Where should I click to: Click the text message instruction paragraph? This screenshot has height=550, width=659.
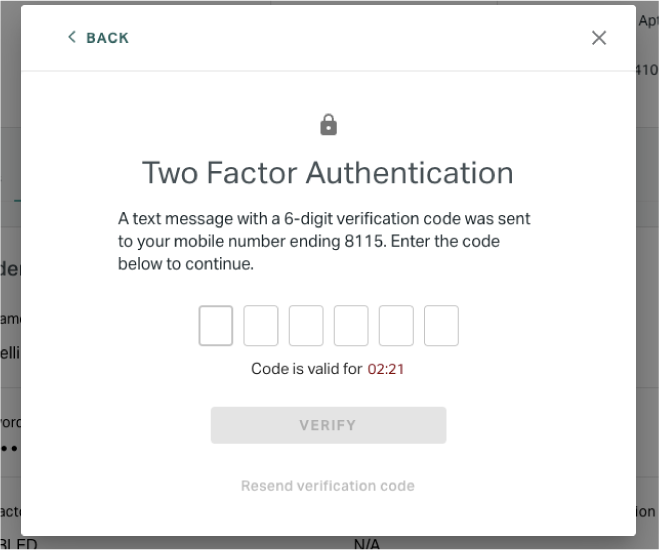pos(324,241)
